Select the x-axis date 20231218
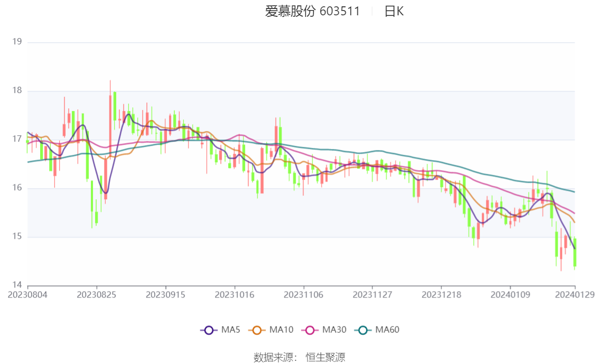Viewport: 599px width, 364px height. 441,295
